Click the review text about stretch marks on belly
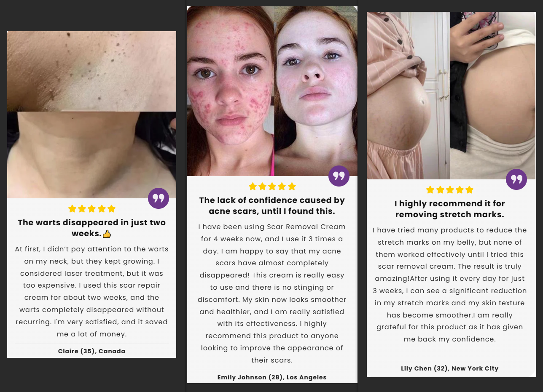Screen dimensions: 543x392 (449, 285)
